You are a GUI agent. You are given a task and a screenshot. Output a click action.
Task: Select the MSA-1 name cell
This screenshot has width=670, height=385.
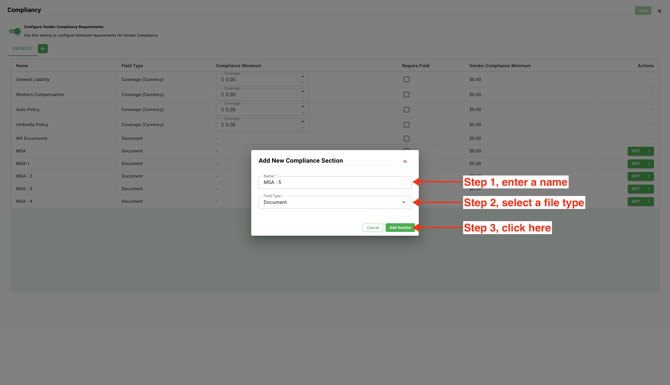tap(23, 164)
